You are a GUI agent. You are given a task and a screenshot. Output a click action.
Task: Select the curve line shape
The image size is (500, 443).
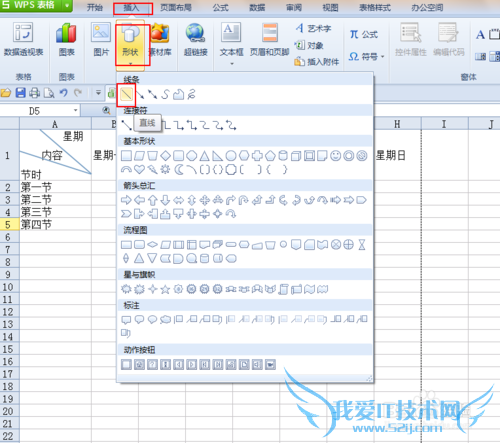pos(165,95)
